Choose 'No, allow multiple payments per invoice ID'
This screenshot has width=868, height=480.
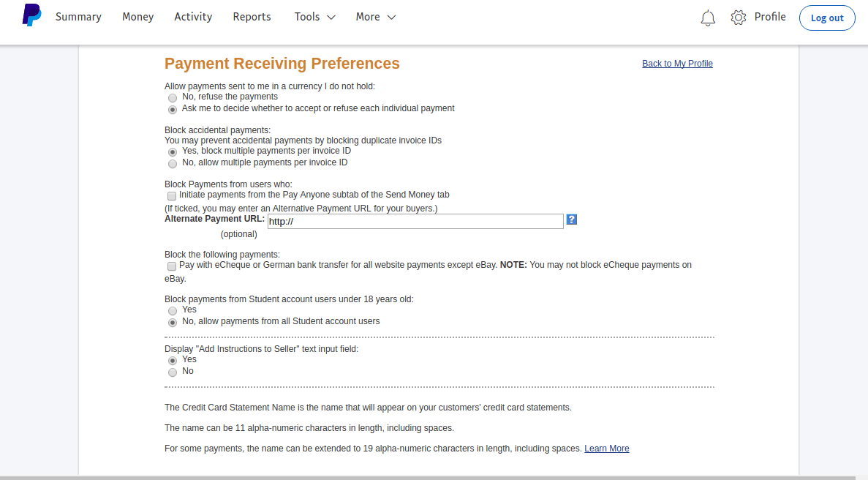click(x=173, y=163)
